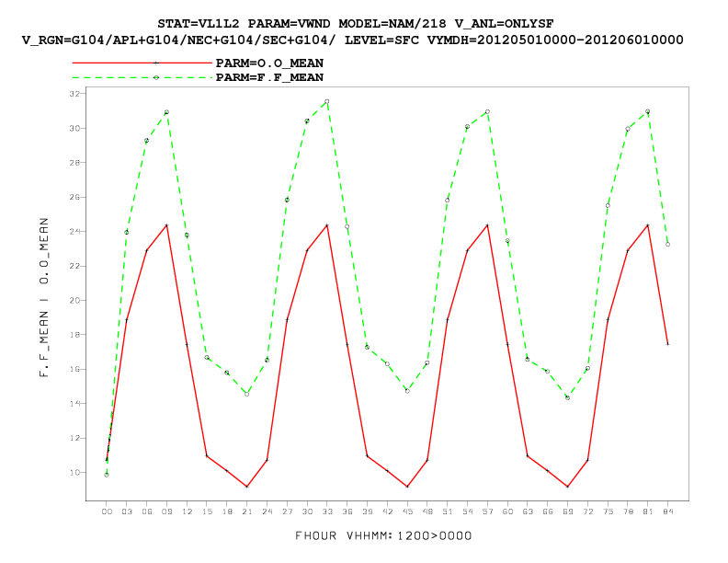The height and width of the screenshot is (563, 728).
Task: Click the x-axis tick label 84
Action: [667, 511]
